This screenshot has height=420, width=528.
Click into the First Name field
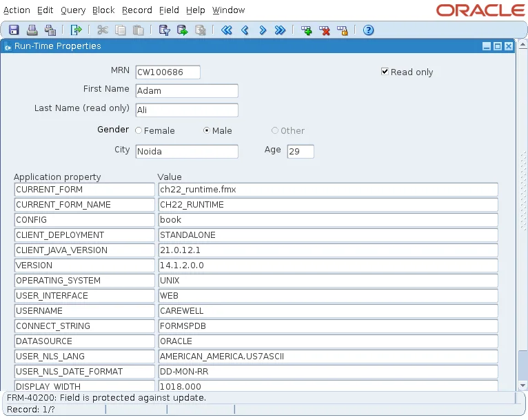[187, 91]
